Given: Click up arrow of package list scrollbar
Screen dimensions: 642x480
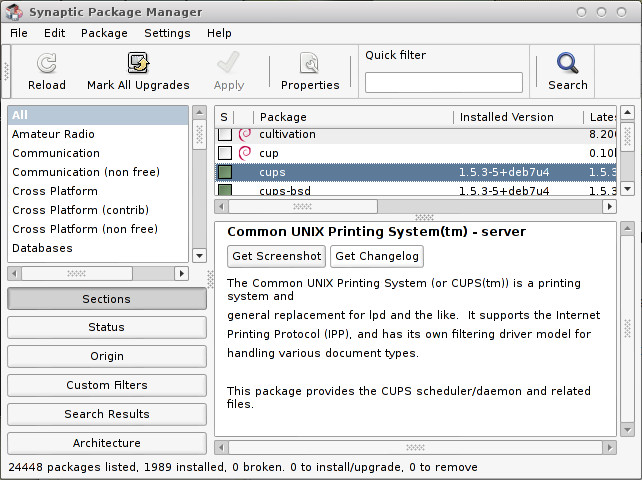Looking at the screenshot, I should coord(627,112).
